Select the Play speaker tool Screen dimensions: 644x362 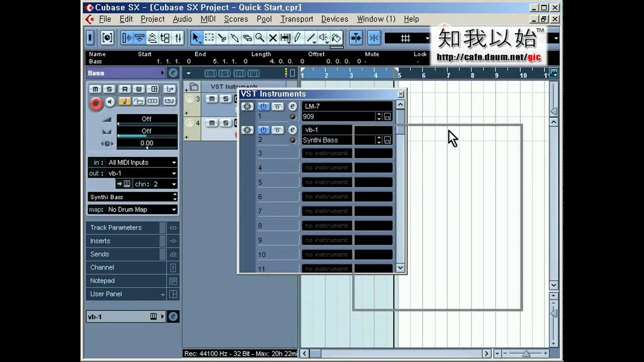coord(324,38)
